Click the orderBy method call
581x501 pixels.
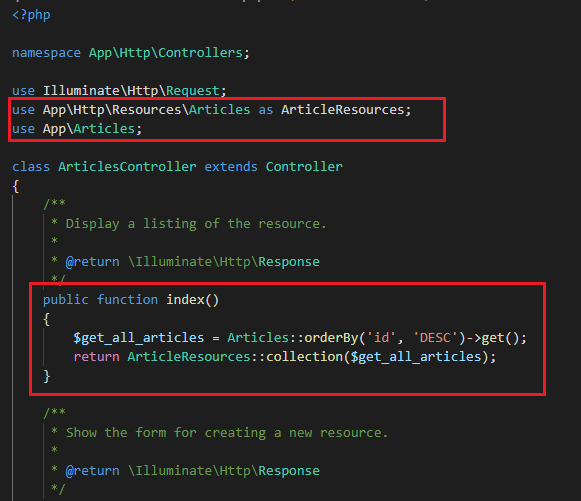[331, 338]
